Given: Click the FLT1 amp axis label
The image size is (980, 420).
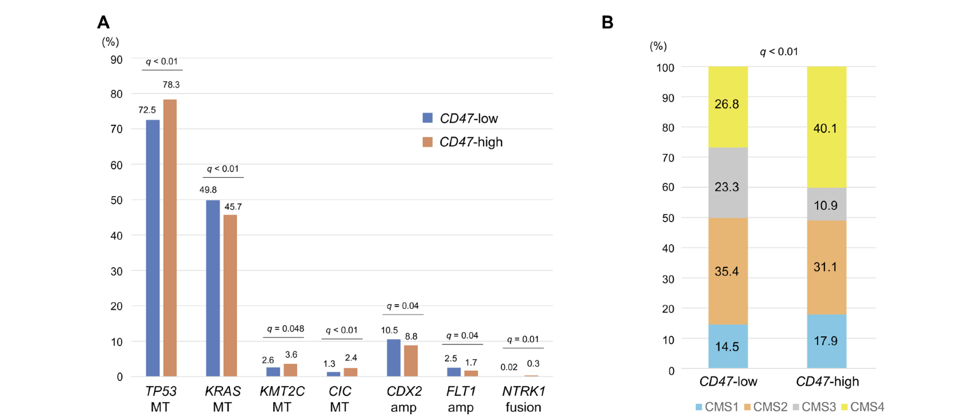Looking at the screenshot, I should 461,399.
